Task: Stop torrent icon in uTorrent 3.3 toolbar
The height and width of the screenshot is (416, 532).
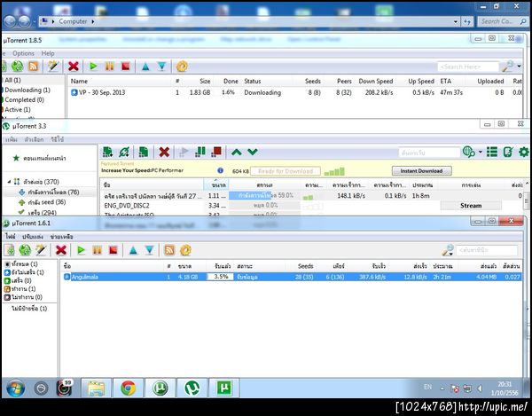Action: pyautogui.click(x=216, y=152)
